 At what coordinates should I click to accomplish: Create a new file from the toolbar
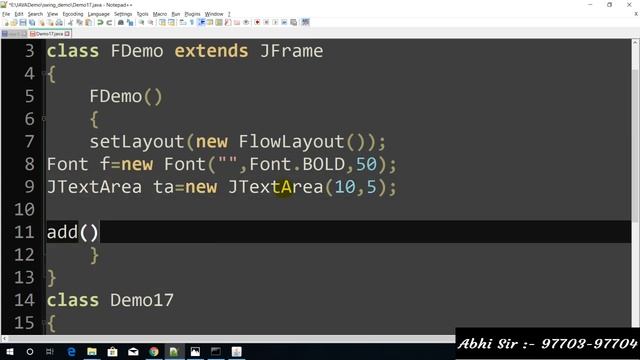pyautogui.click(x=6, y=22)
